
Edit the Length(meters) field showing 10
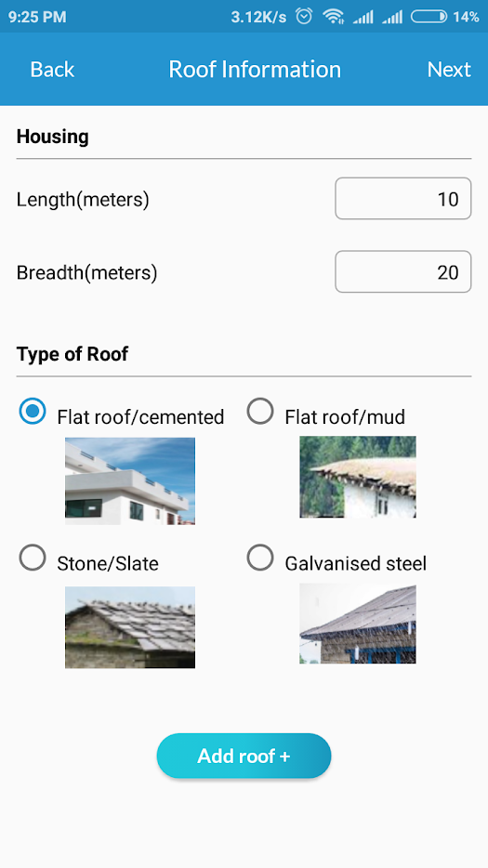pyautogui.click(x=403, y=199)
